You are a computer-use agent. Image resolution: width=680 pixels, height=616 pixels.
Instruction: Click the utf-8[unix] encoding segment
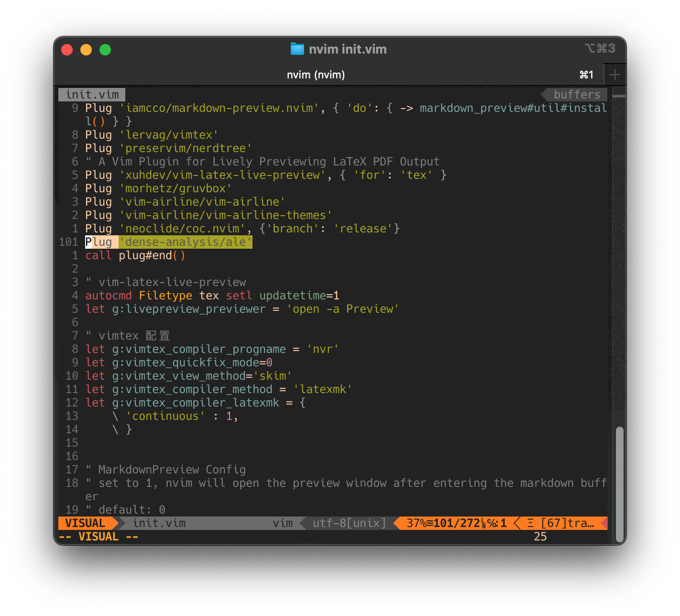tap(349, 523)
